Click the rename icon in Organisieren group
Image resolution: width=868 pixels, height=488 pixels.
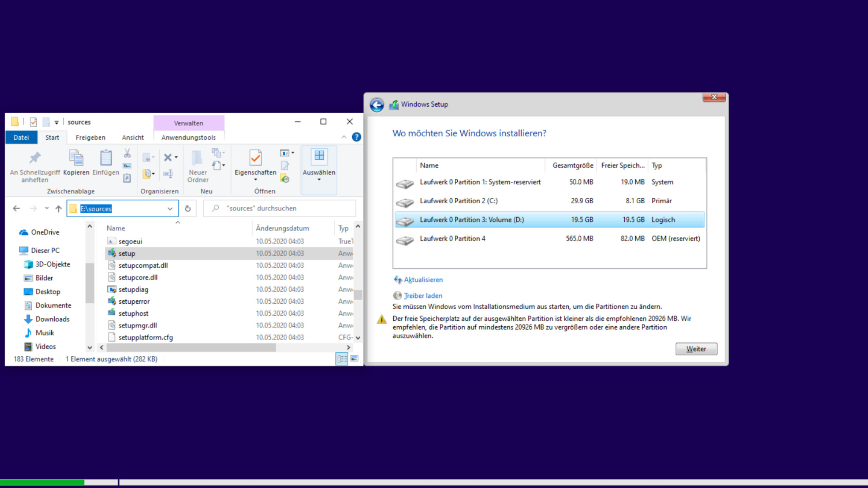click(168, 174)
